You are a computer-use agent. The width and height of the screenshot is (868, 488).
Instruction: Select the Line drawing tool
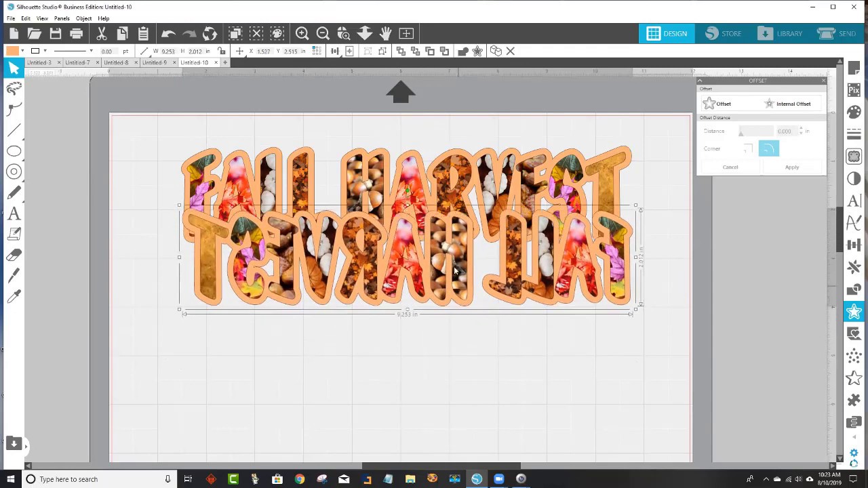tap(14, 129)
